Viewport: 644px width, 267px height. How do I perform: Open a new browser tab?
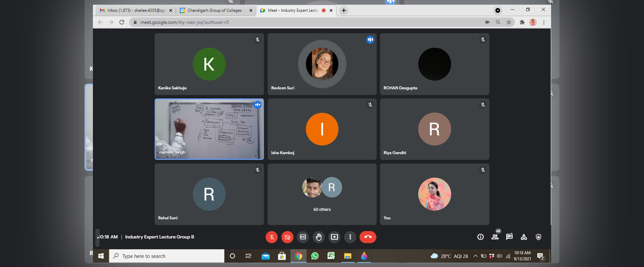click(344, 10)
